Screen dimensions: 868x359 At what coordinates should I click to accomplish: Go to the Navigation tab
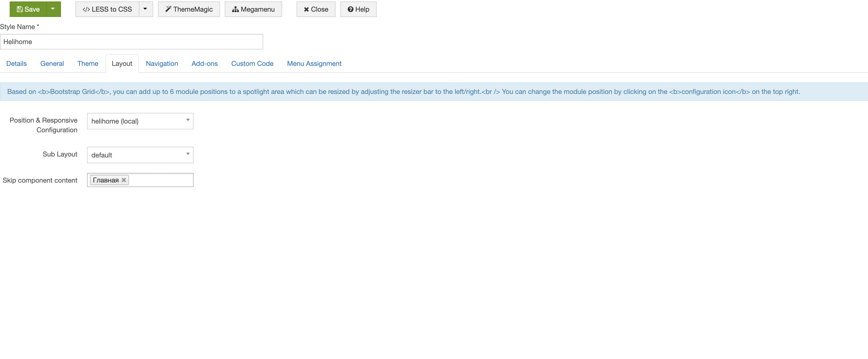[x=162, y=63]
